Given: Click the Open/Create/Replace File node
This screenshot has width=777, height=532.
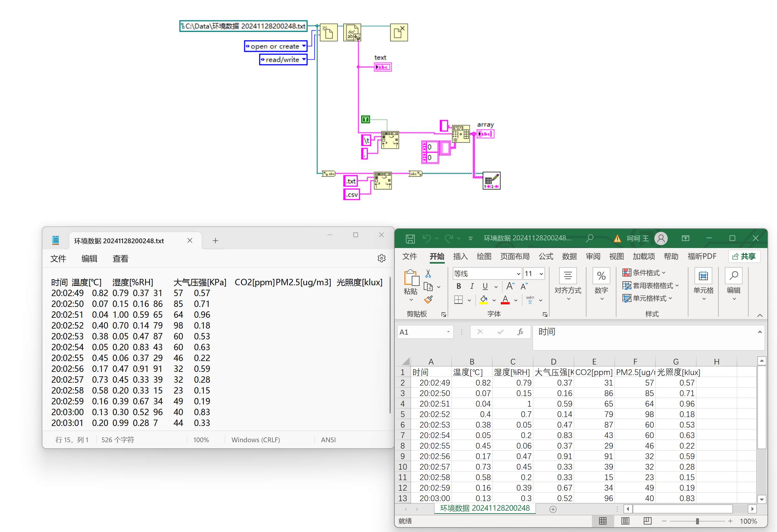Looking at the screenshot, I should (328, 32).
